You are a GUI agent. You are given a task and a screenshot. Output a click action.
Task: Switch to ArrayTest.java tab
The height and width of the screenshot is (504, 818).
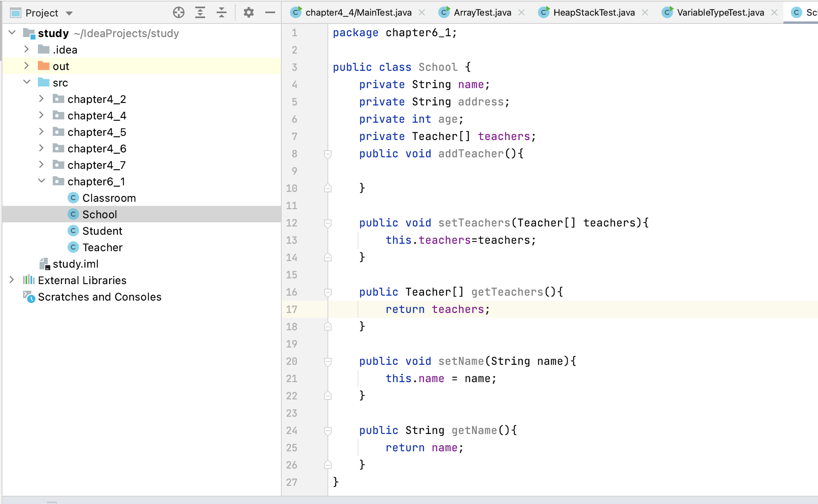482,13
